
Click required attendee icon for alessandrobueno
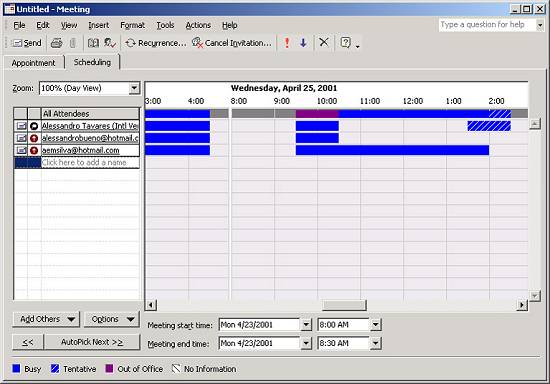click(x=34, y=138)
